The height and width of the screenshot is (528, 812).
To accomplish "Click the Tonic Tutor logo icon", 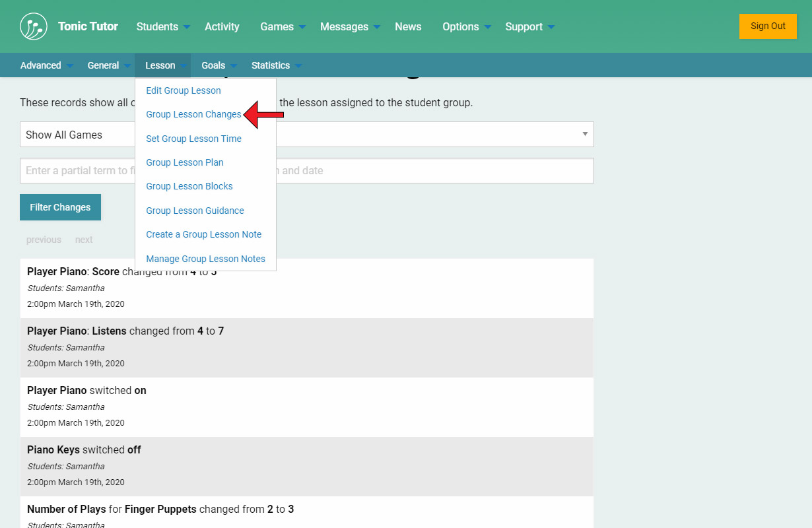I will pos(34,26).
